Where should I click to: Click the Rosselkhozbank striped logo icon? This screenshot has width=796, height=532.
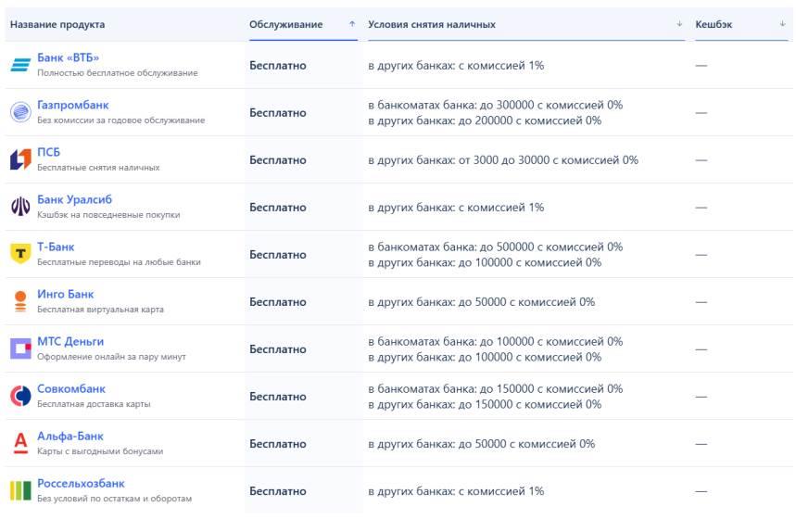[x=20, y=490]
